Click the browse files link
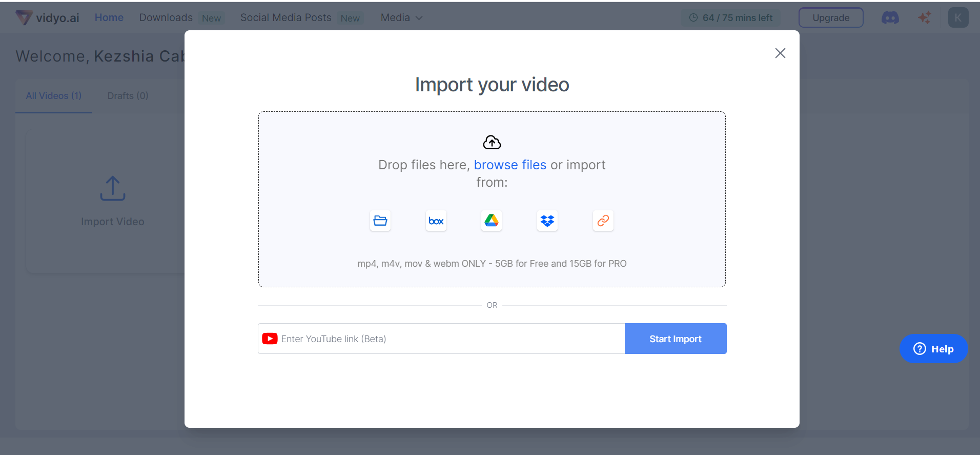The height and width of the screenshot is (455, 980). 510,165
